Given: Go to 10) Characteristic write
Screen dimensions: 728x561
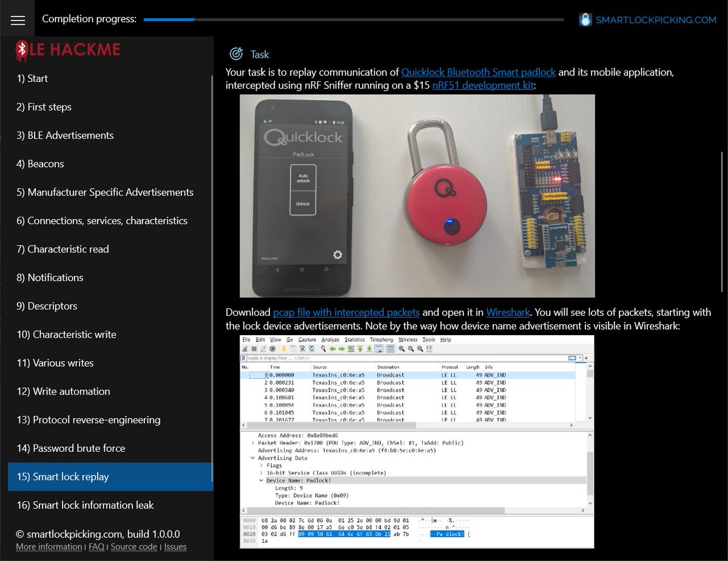Looking at the screenshot, I should 110,335.
